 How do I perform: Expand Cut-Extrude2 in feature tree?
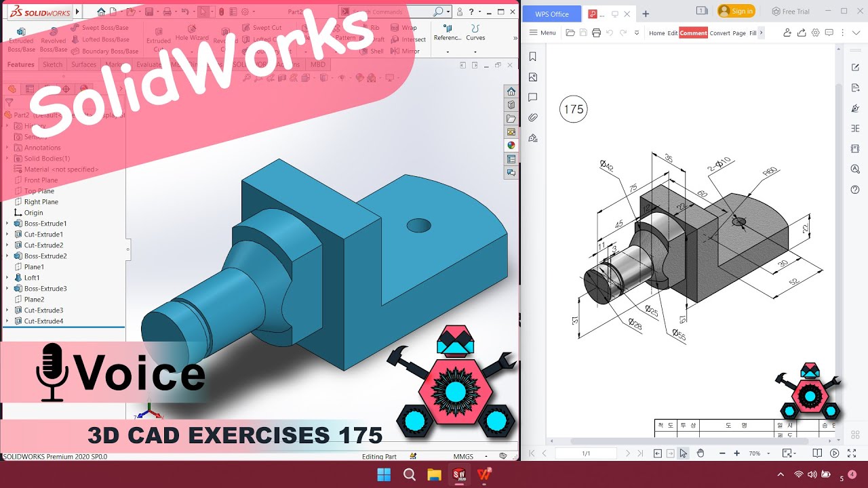click(x=8, y=245)
